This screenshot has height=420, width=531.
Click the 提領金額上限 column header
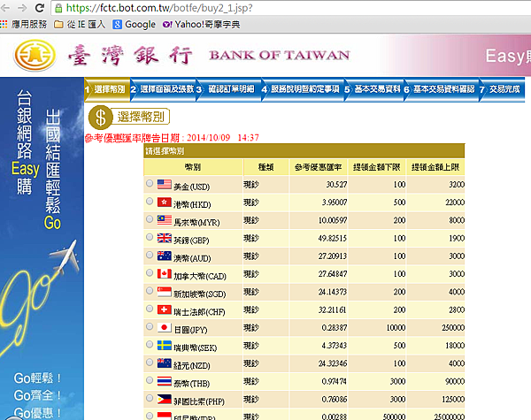point(435,167)
